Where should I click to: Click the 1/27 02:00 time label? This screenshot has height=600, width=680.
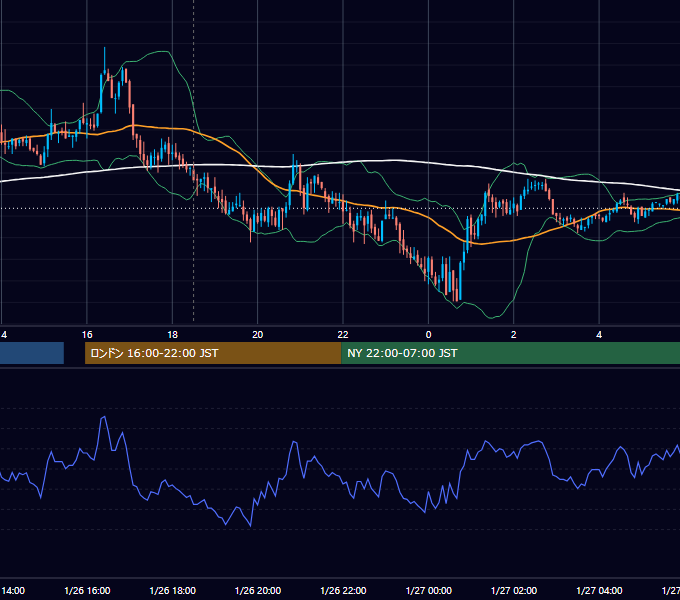click(514, 590)
